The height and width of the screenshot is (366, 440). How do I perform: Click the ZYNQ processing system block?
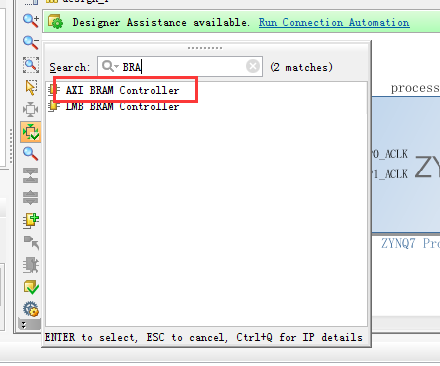pos(405,165)
